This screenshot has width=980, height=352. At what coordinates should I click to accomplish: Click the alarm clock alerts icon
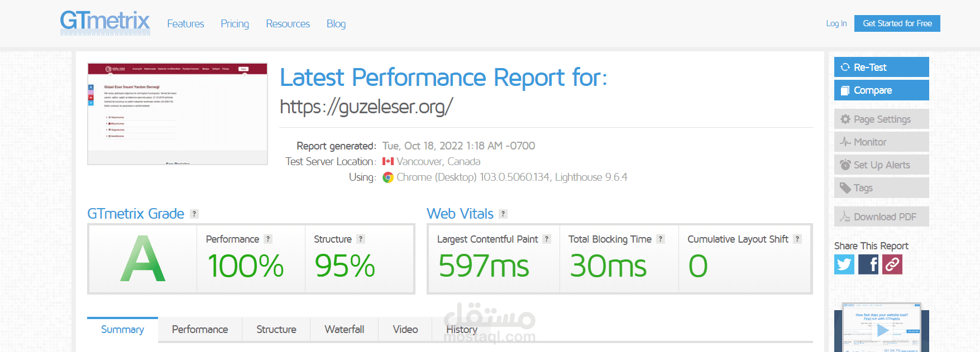845,165
